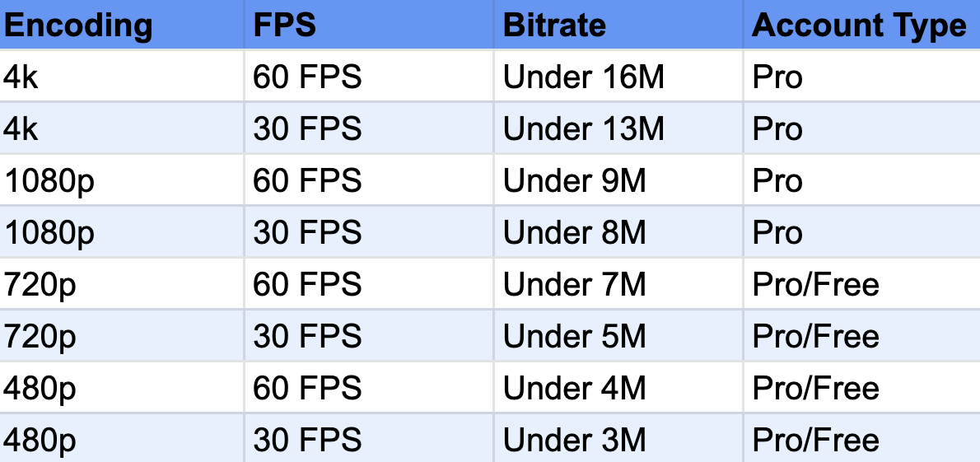Click 720p cell in the Under 5M row
The width and height of the screenshot is (980, 462).
122,336
